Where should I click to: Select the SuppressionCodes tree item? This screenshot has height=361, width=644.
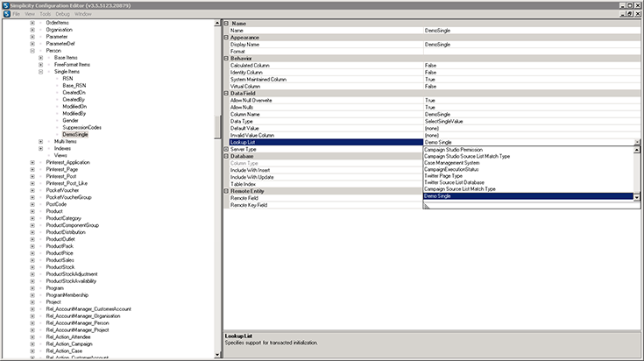81,127
